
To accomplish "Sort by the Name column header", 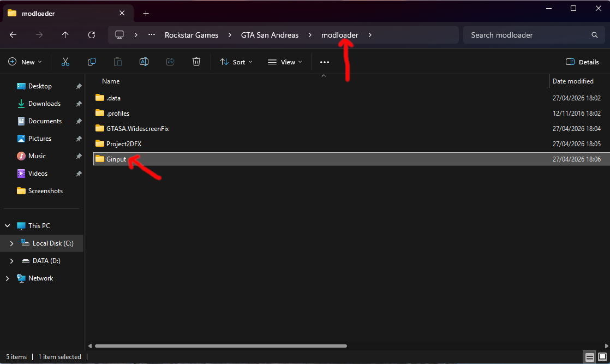I will (x=111, y=81).
